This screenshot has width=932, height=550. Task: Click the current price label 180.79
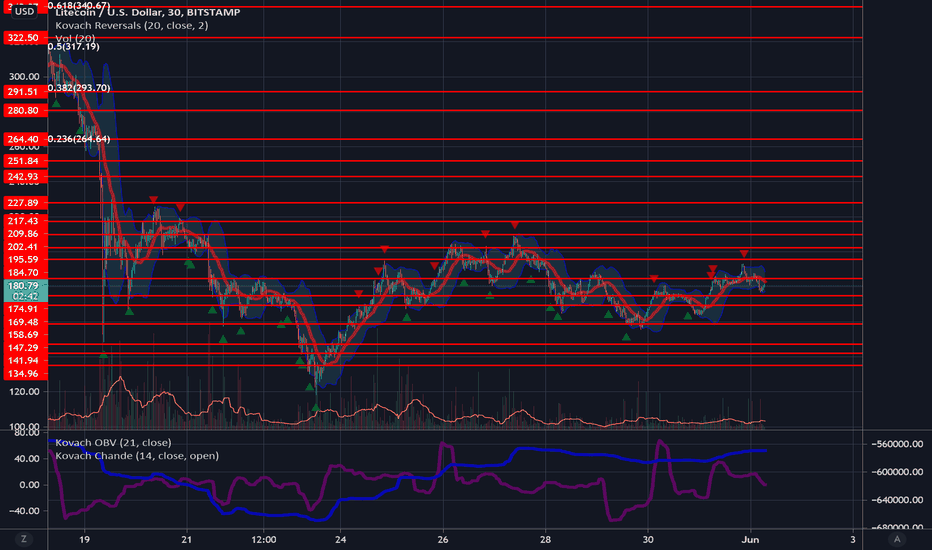pos(25,285)
